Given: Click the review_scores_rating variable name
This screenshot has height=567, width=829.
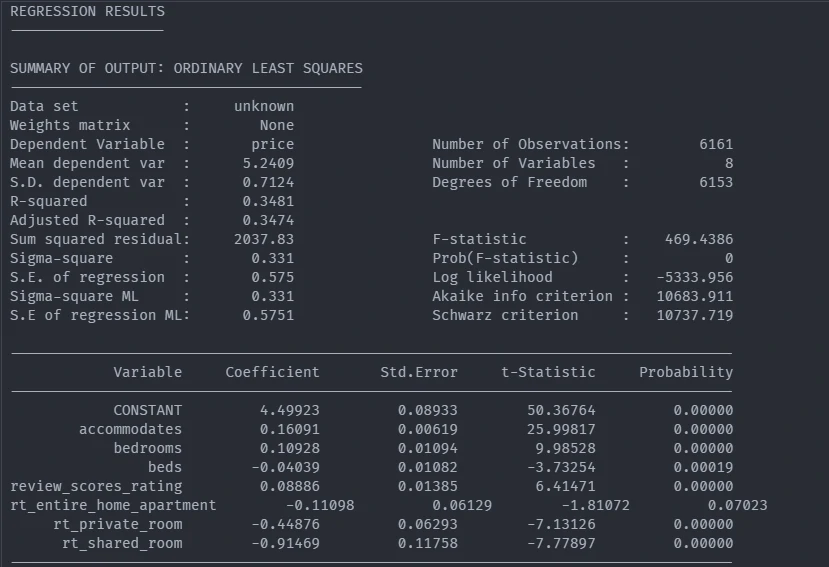Looking at the screenshot, I should click(x=96, y=487).
